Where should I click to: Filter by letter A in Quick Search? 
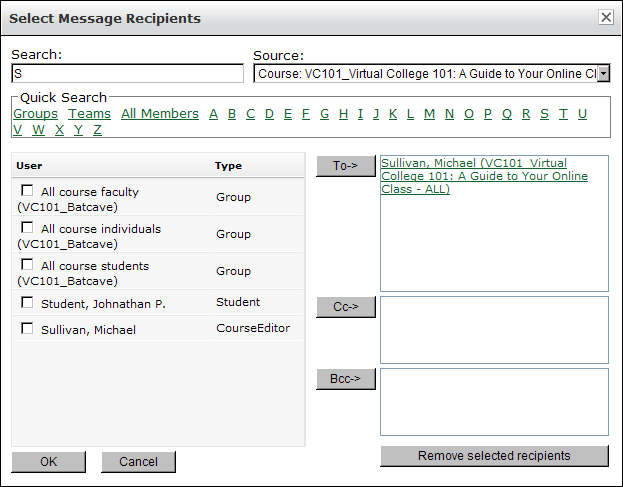tap(213, 114)
